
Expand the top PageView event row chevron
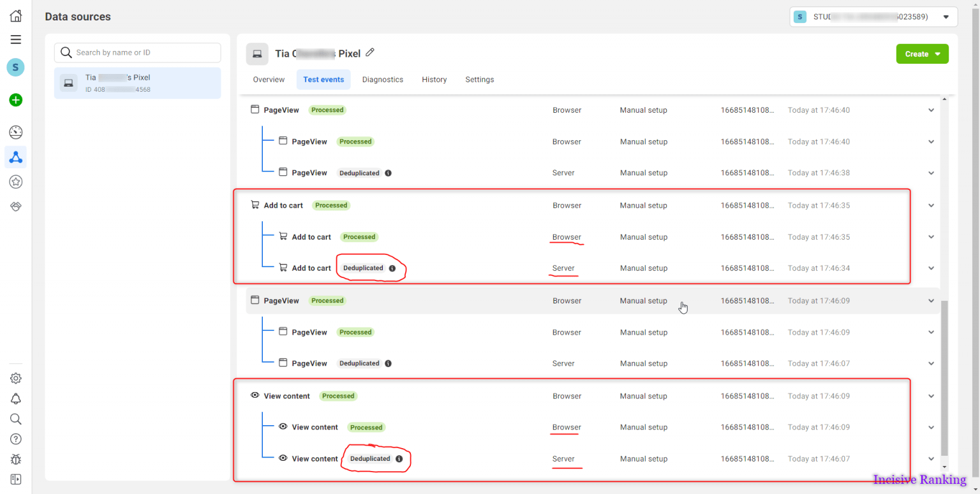pos(931,110)
